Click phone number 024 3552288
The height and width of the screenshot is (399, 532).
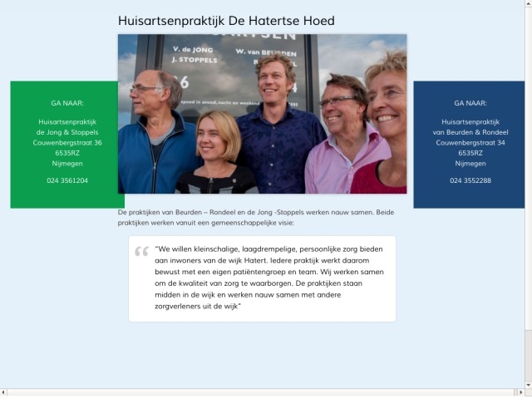pyautogui.click(x=470, y=180)
